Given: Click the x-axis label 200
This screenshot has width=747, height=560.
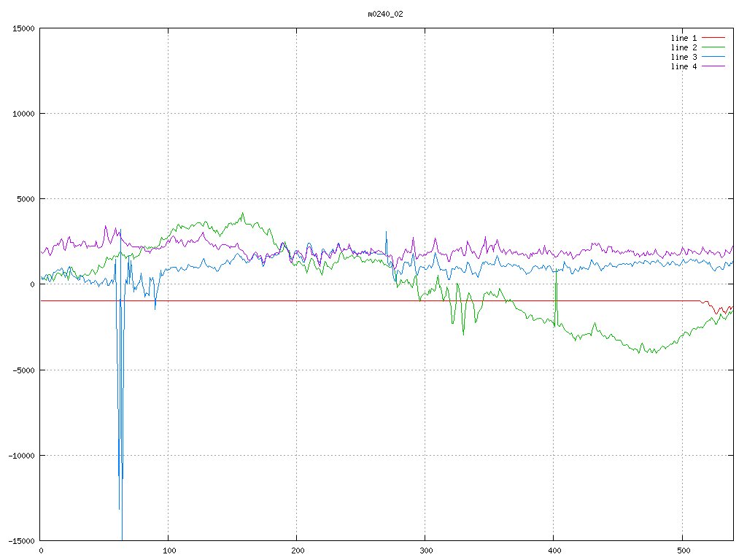Looking at the screenshot, I should 298,551.
